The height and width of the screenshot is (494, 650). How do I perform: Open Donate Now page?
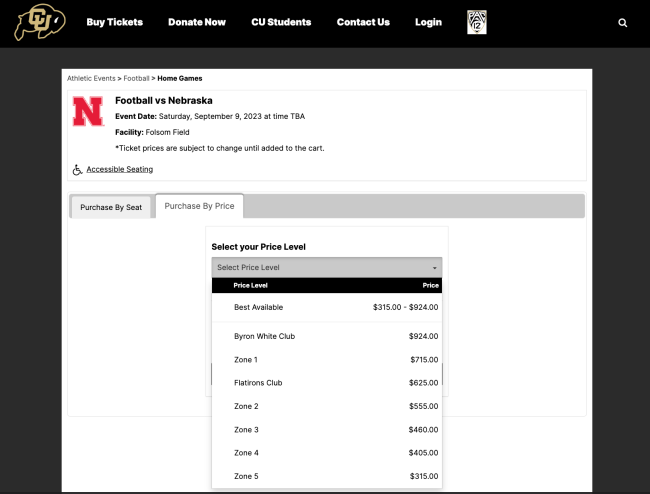click(x=197, y=22)
